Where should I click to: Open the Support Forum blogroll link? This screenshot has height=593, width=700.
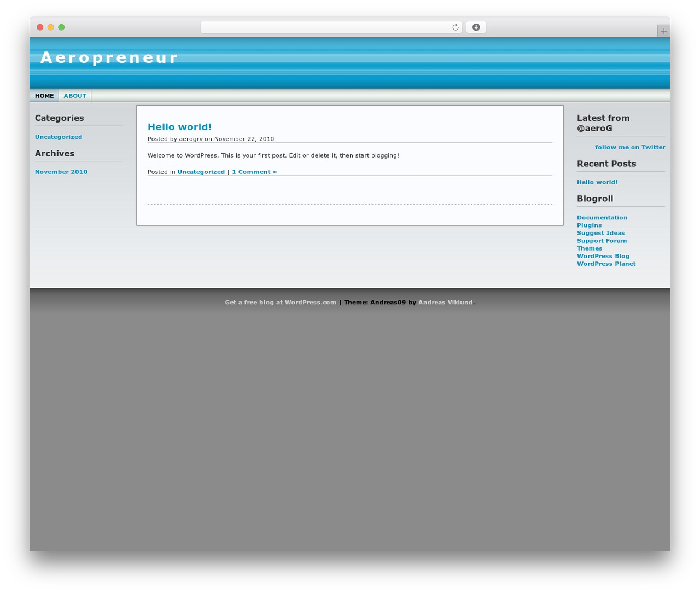click(602, 241)
